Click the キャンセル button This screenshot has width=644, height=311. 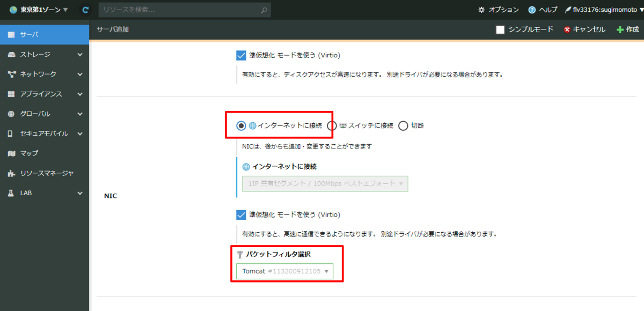(585, 29)
